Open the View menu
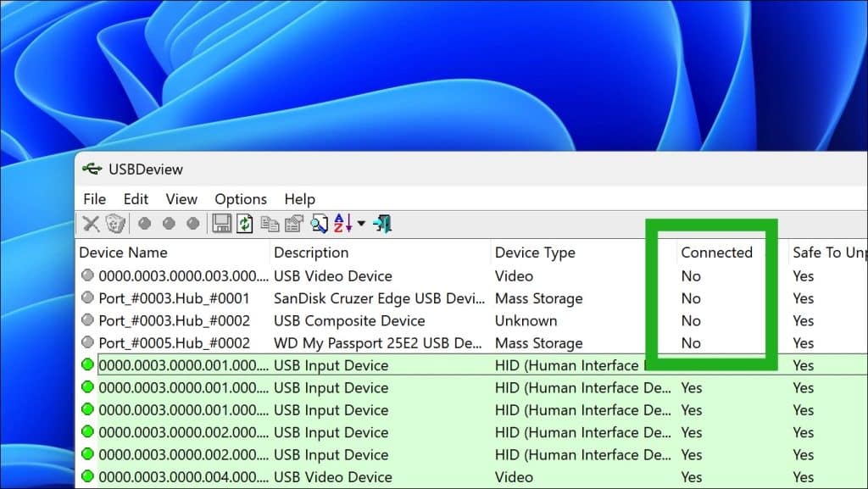The width and height of the screenshot is (868, 489). click(181, 199)
